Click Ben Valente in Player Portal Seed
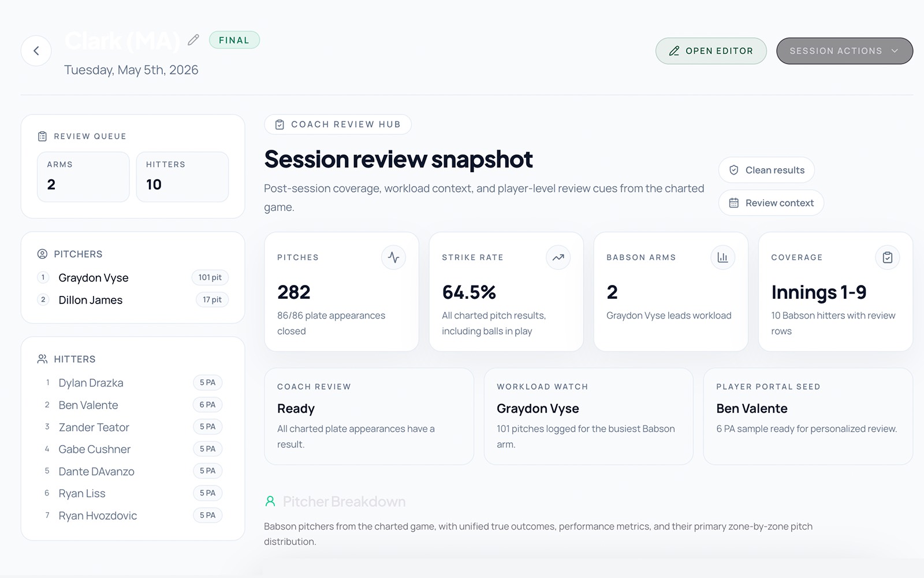This screenshot has height=578, width=924. (752, 409)
